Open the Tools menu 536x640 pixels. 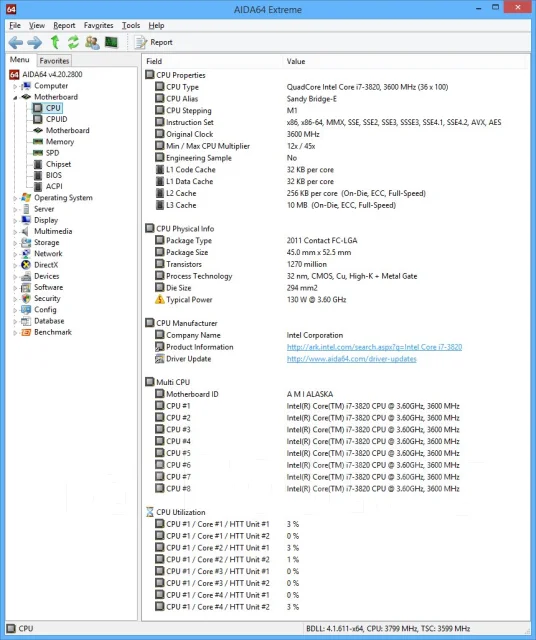[x=131, y=25]
